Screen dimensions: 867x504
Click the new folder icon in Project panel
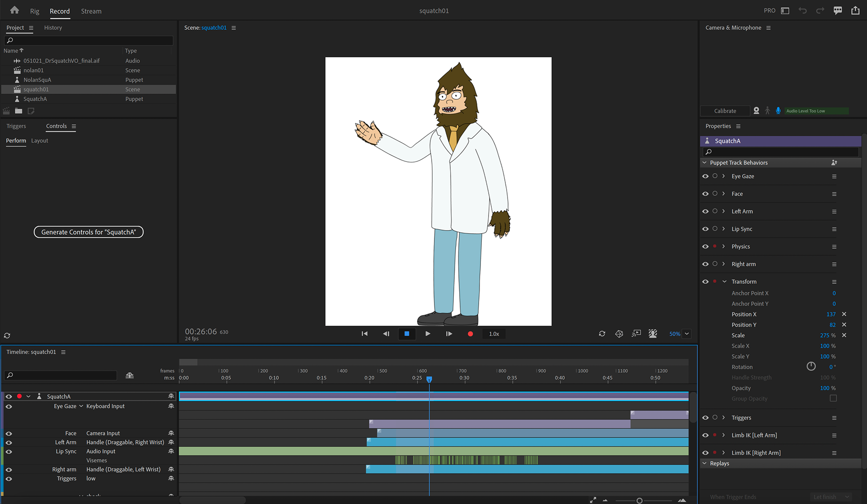coord(19,111)
